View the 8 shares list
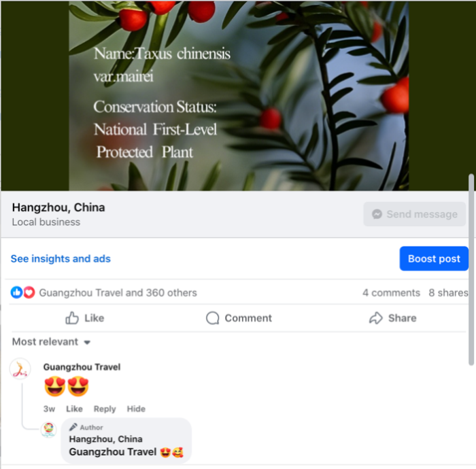 pyautogui.click(x=448, y=293)
